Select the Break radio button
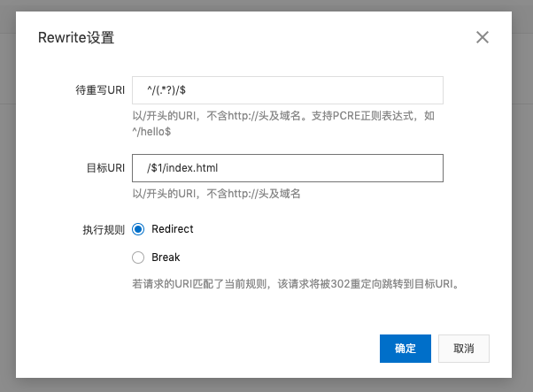533x392 pixels. click(137, 257)
